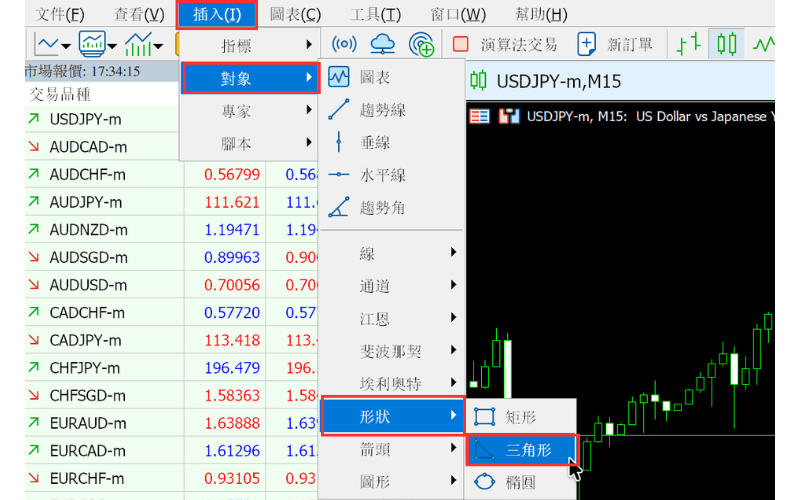The image size is (800, 500).
Task: Open the 文件(F) menu
Action: [59, 14]
